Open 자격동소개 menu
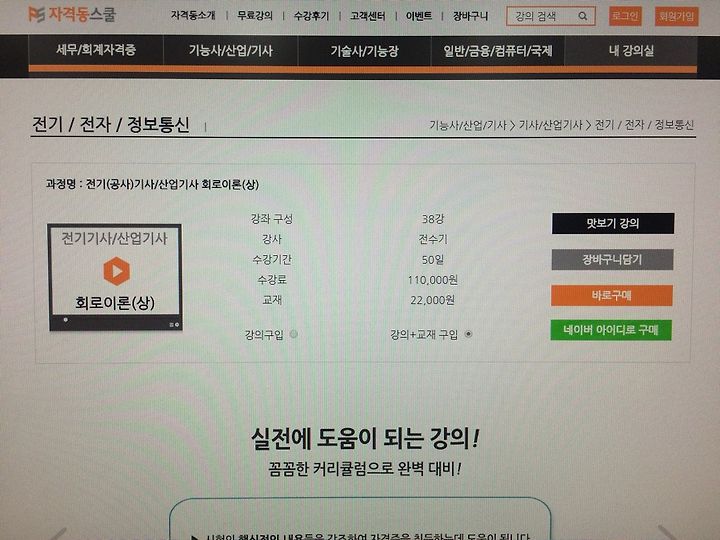This screenshot has width=720, height=540. click(193, 16)
